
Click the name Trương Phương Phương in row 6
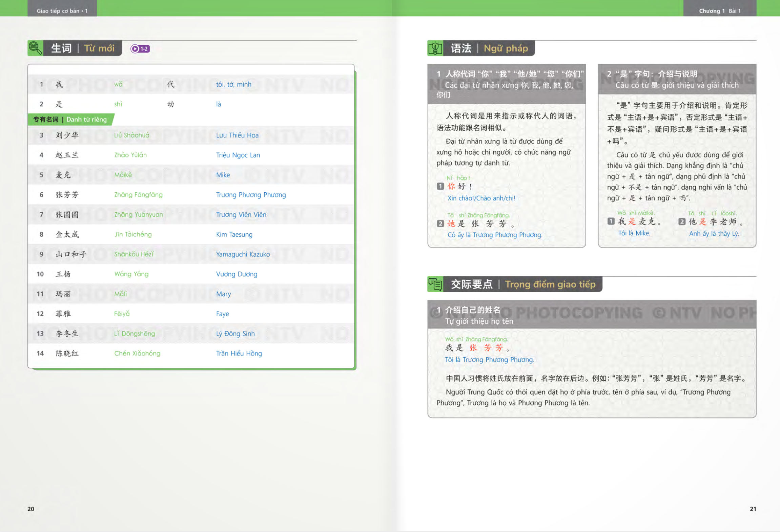point(251,195)
